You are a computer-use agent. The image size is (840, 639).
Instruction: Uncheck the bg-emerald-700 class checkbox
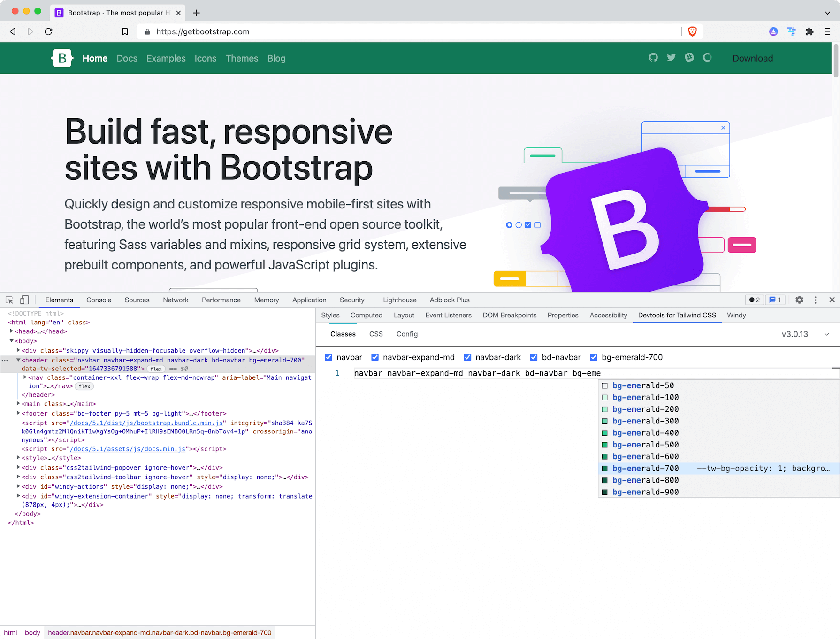click(594, 357)
